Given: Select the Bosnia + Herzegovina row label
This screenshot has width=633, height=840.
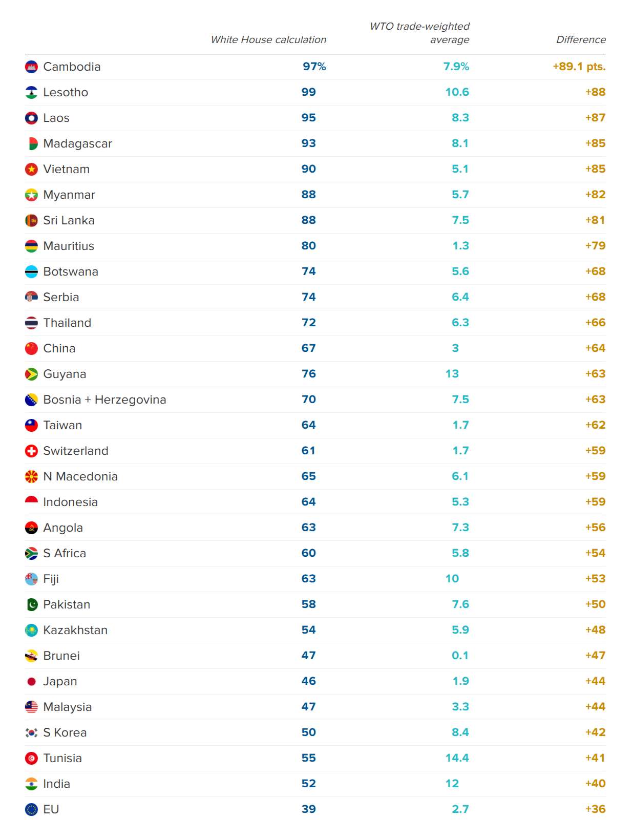Looking at the screenshot, I should tap(104, 400).
